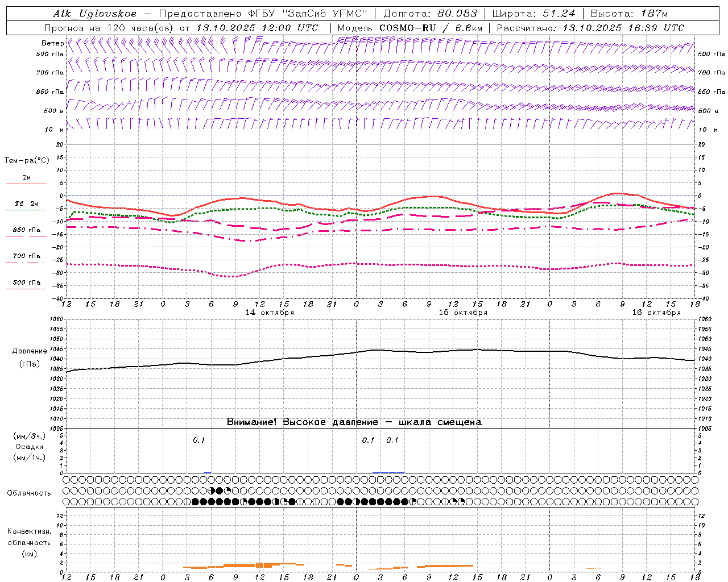Click the '14 октября' date label
The image size is (728, 582).
[x=270, y=313]
